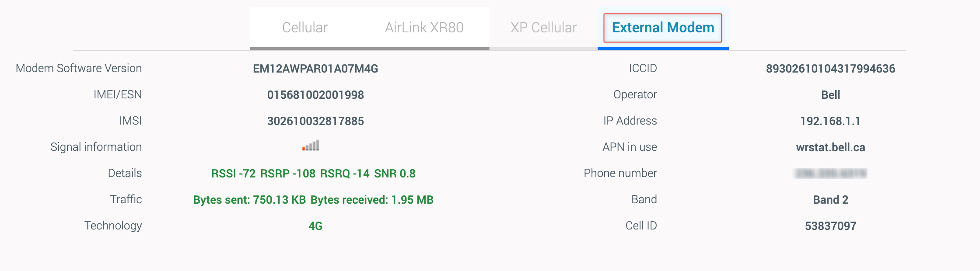This screenshot has height=271, width=980.
Task: Click the Modem Software Version label
Action: tap(79, 69)
